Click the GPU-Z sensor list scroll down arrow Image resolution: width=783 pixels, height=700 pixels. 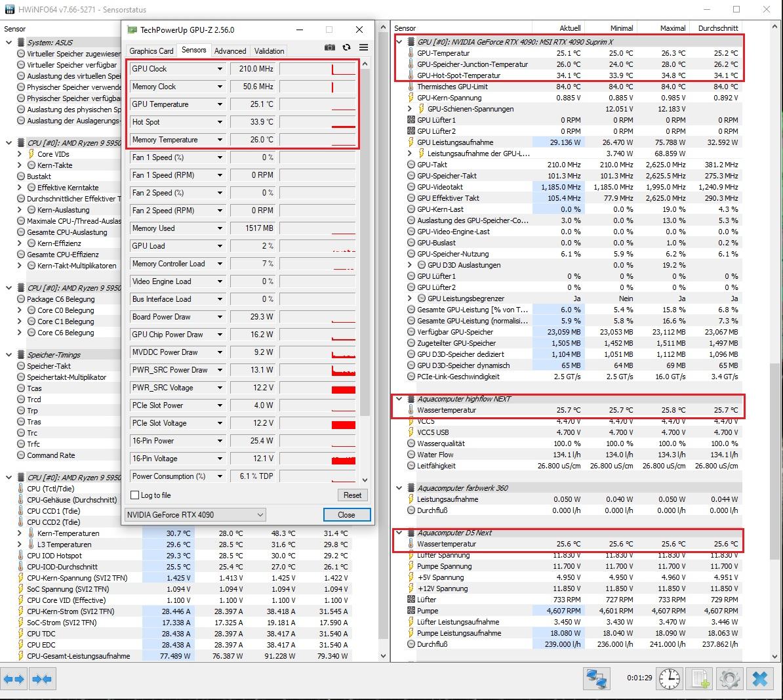(x=365, y=480)
